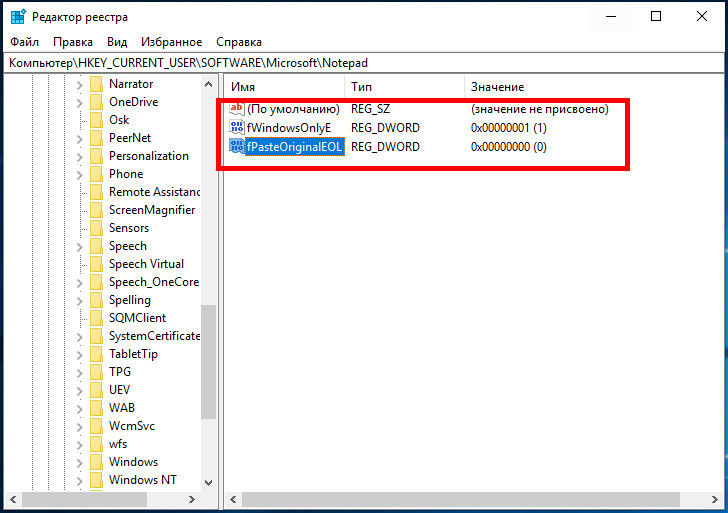728x513 pixels.
Task: Open the Избранное menu
Action: pos(171,42)
